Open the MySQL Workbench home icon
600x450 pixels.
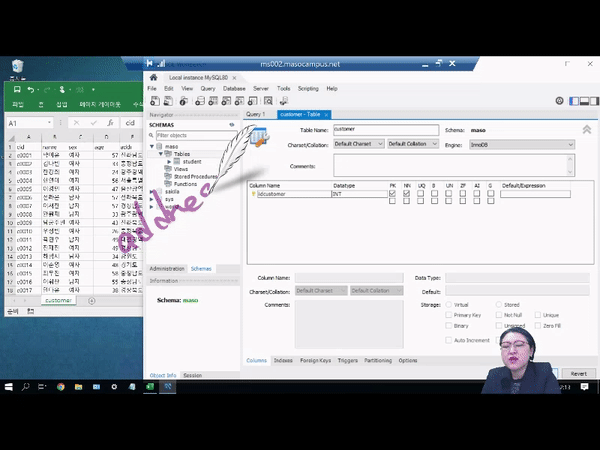click(153, 78)
